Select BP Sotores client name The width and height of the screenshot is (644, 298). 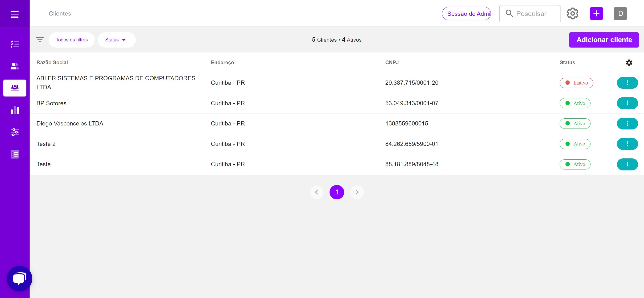pyautogui.click(x=51, y=103)
